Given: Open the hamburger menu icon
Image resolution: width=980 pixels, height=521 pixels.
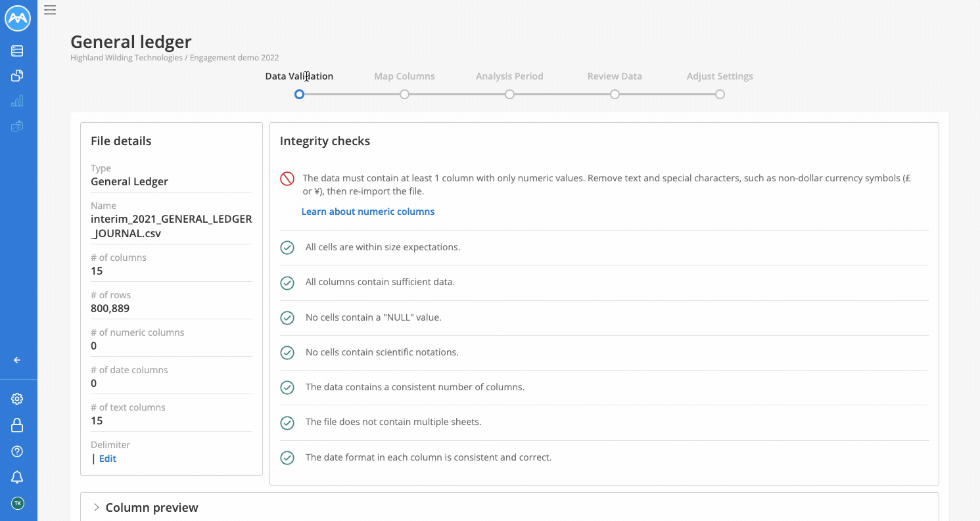Looking at the screenshot, I should 50,10.
